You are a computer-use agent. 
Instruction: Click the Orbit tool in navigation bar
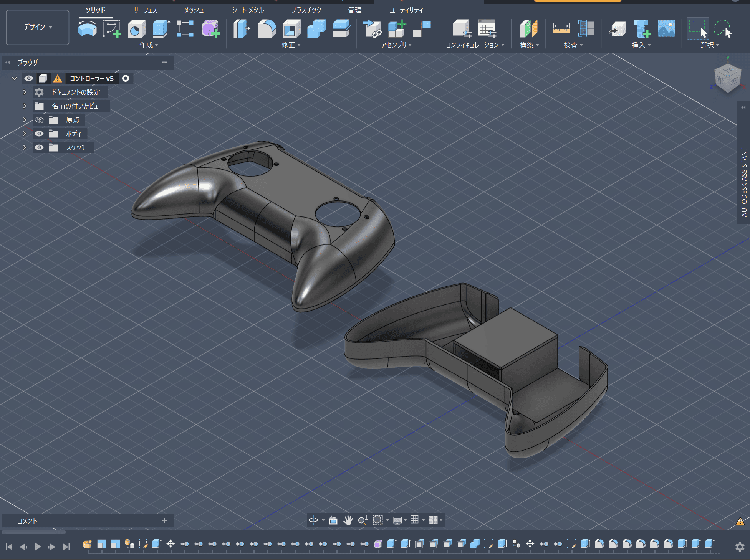point(313,520)
